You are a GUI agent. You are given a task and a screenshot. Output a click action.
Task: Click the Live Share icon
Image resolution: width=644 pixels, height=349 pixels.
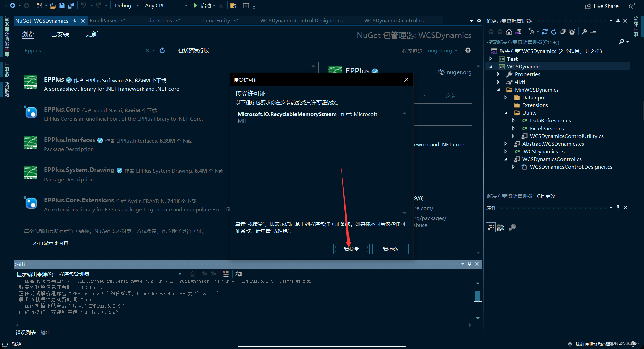(x=588, y=6)
